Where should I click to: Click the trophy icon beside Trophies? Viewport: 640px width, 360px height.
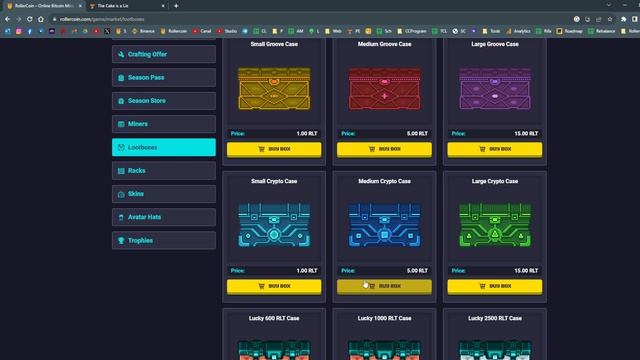tap(121, 240)
